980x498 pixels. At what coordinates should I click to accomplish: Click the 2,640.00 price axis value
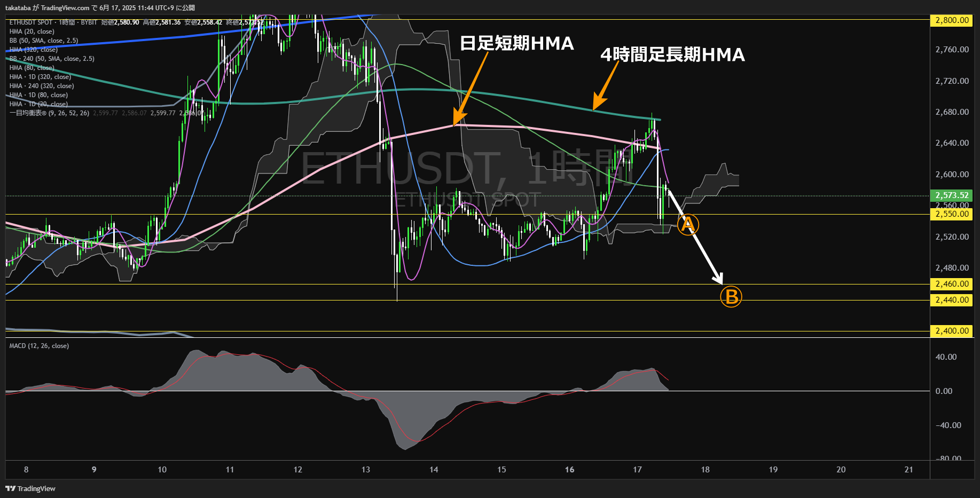coord(952,143)
